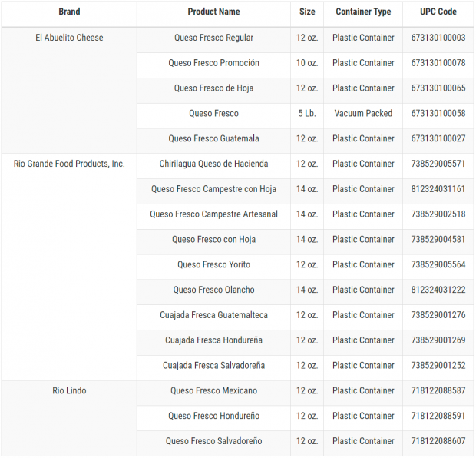Select Rio Grande Food Products, Inc. cell
Screen dimensions: 476x458
click(x=69, y=164)
